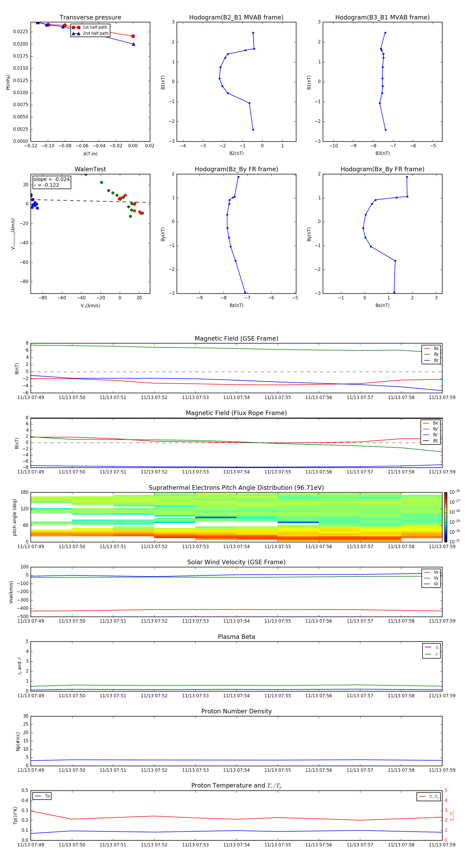The height and width of the screenshot is (868, 473).
Task: Click the Tp legend entry
Action: tap(42, 796)
